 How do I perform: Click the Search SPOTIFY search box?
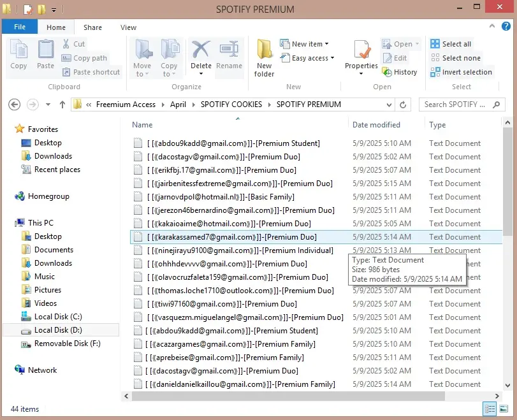click(462, 105)
